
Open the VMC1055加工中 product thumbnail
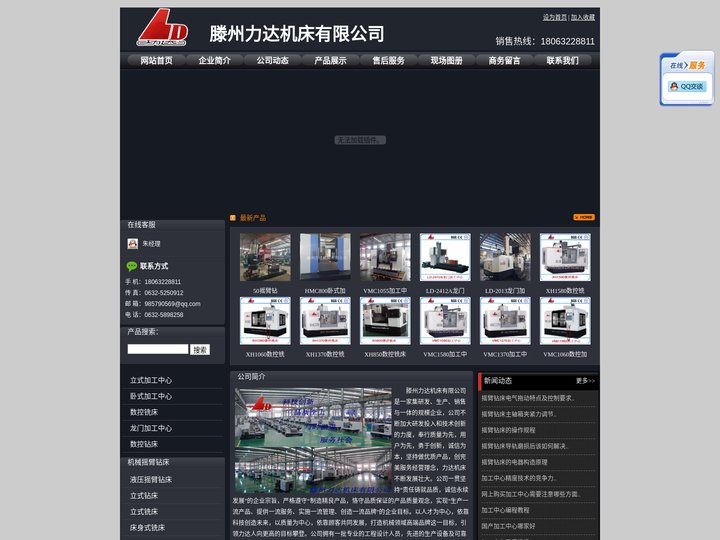tap(385, 257)
